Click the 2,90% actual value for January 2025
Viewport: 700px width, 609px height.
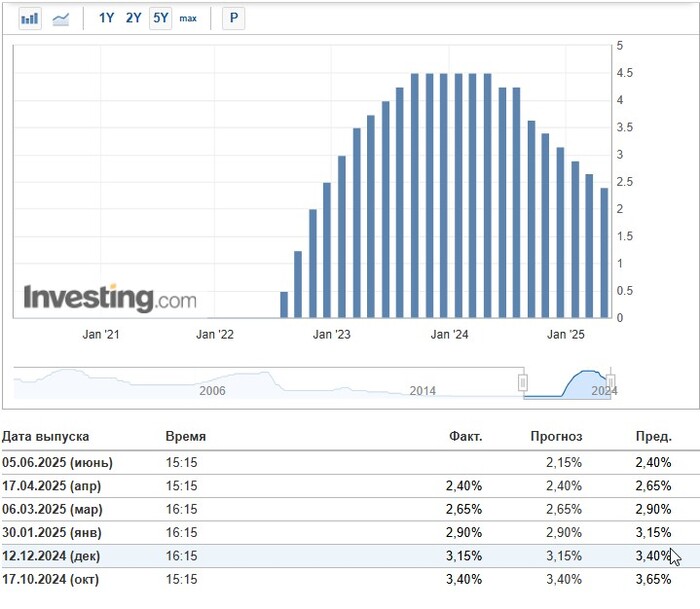pyautogui.click(x=464, y=532)
